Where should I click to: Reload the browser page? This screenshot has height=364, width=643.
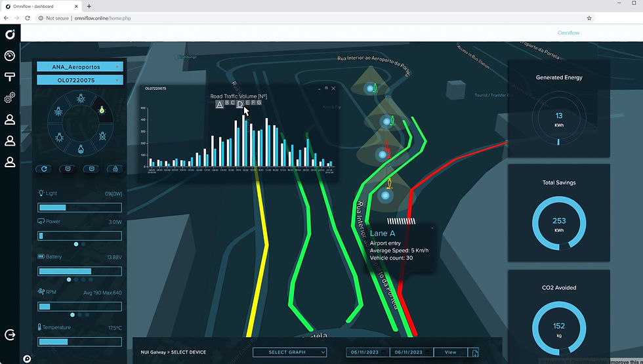tap(28, 18)
